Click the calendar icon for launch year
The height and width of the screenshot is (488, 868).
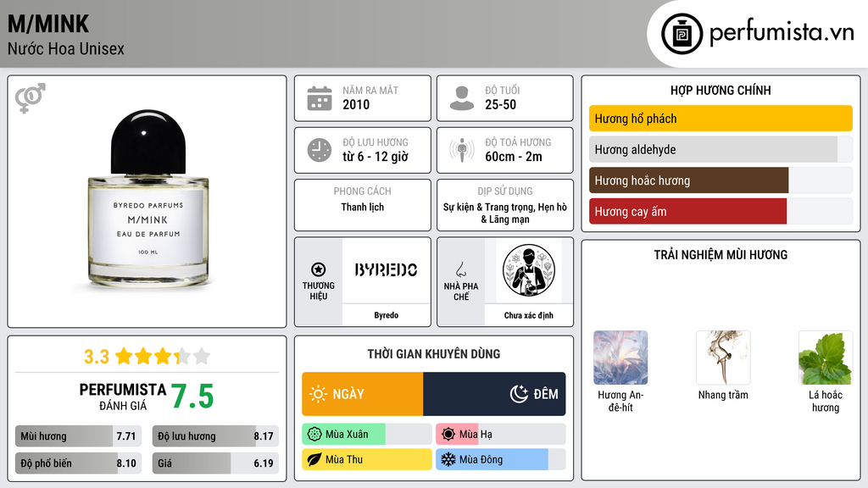[x=320, y=98]
